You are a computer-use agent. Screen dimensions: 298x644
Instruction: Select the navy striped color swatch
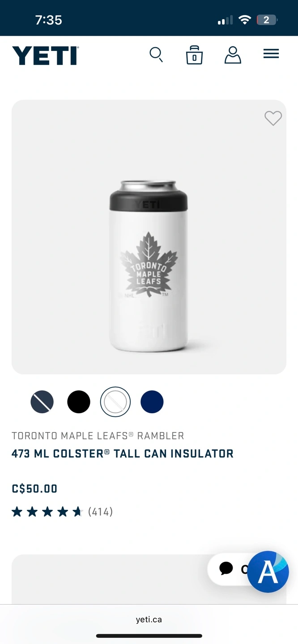42,402
